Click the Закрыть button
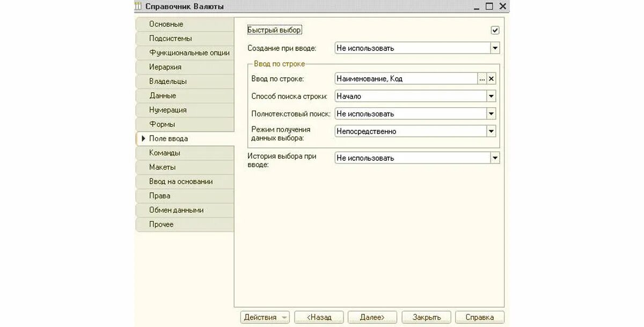644x327 pixels. 426,317
